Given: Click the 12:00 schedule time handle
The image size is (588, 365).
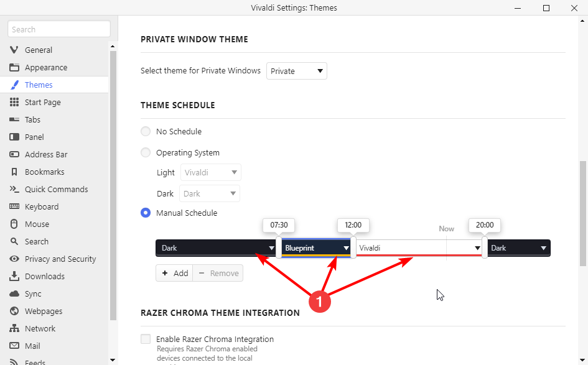Looking at the screenshot, I should pos(353,247).
